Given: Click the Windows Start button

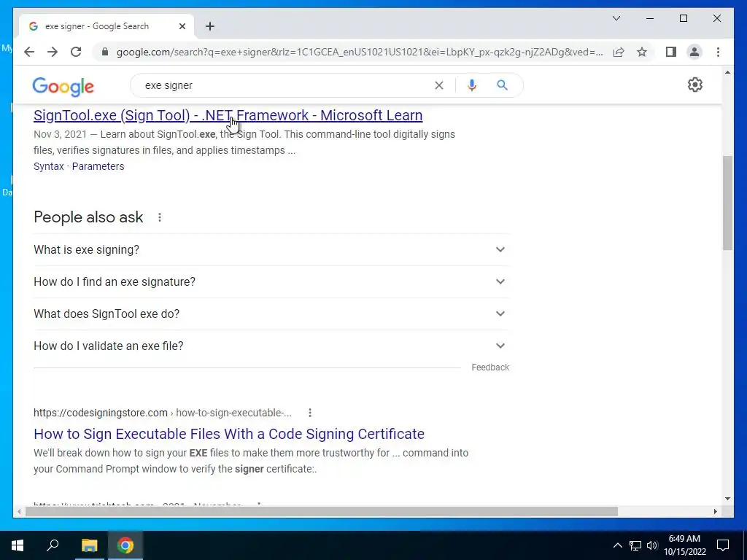Looking at the screenshot, I should (x=18, y=545).
